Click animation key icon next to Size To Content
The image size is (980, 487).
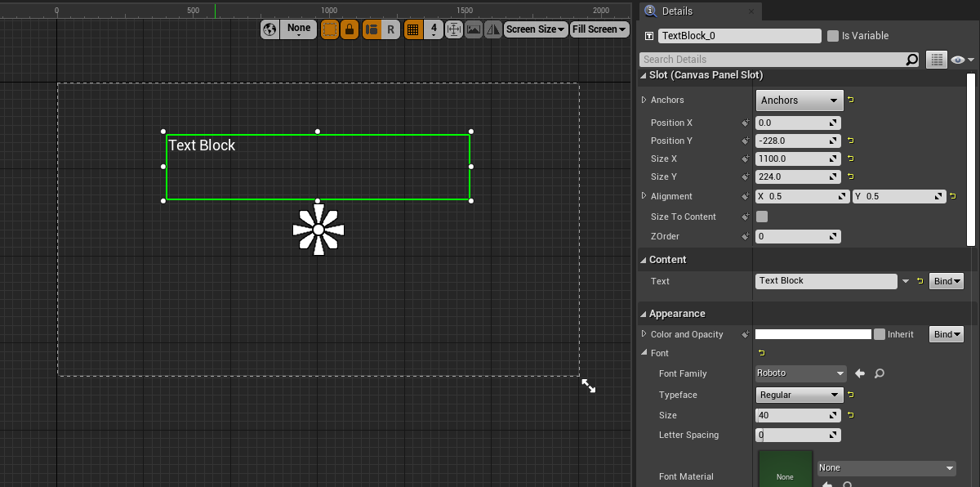(746, 217)
